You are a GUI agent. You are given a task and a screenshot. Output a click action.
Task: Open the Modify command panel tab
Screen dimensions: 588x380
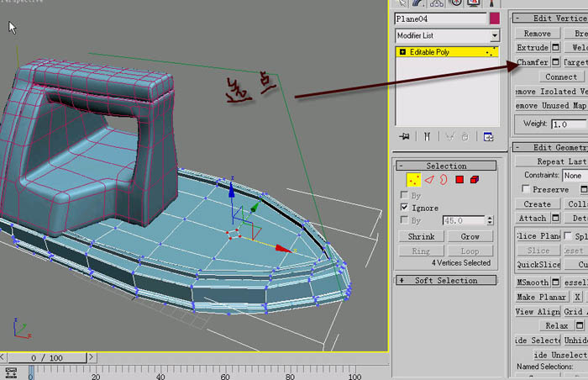[418, 3]
